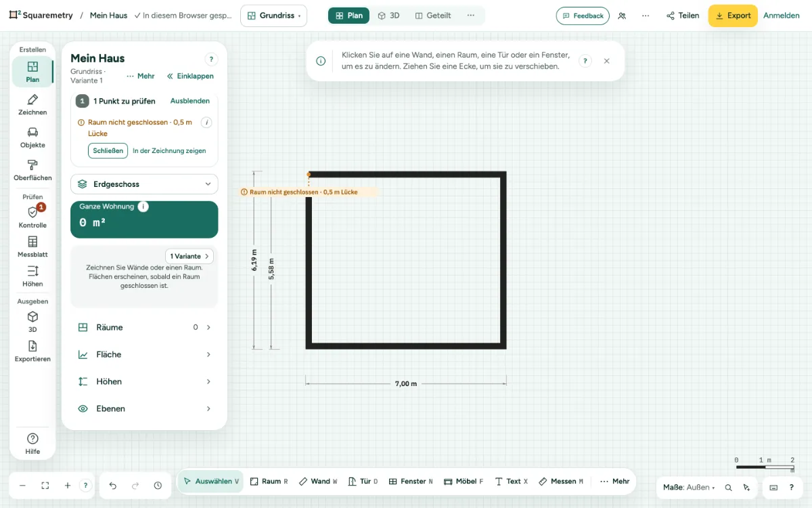Open the Höhen heights tool
Viewport: 812px width, 508px height.
(x=32, y=276)
